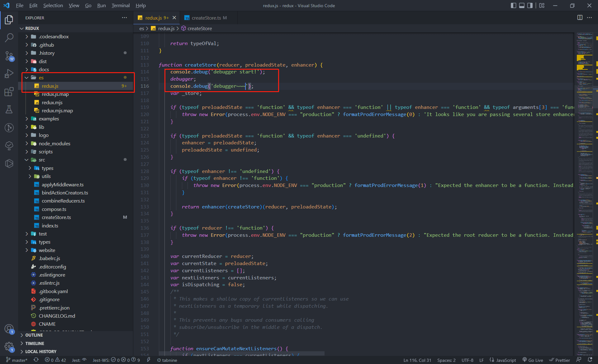
Task: Open the Search view
Action: pyautogui.click(x=9, y=38)
